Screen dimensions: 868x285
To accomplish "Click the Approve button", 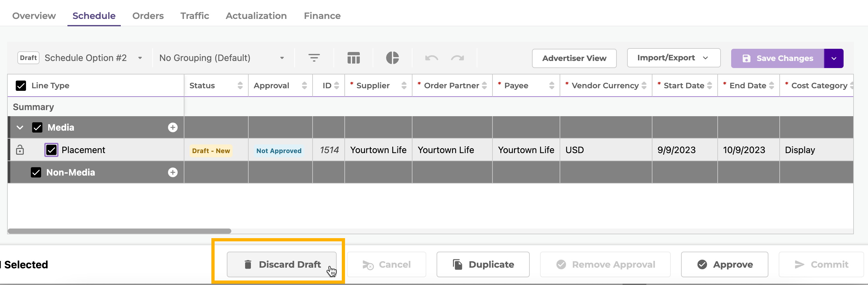I will tap(724, 264).
